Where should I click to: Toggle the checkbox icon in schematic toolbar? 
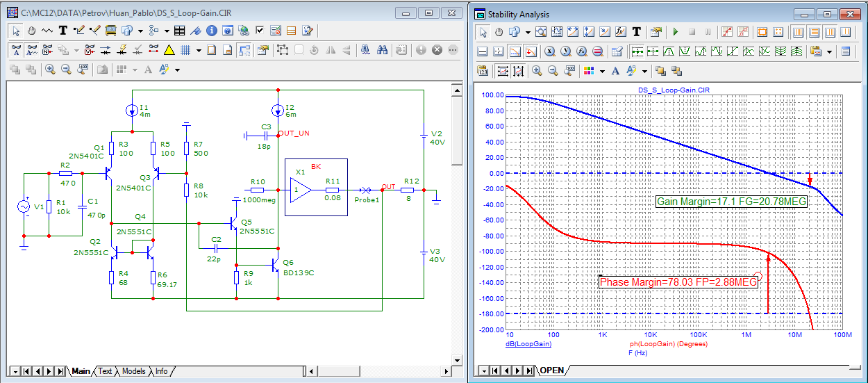pyautogui.click(x=260, y=31)
